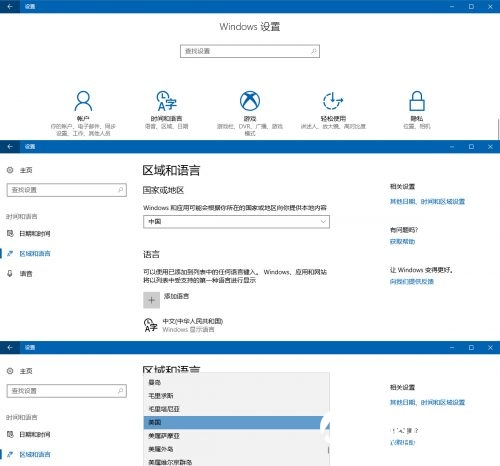The image size is (500, 466).
Task: Open the 时间和语言 clock-and-letter icon
Action: (x=166, y=101)
